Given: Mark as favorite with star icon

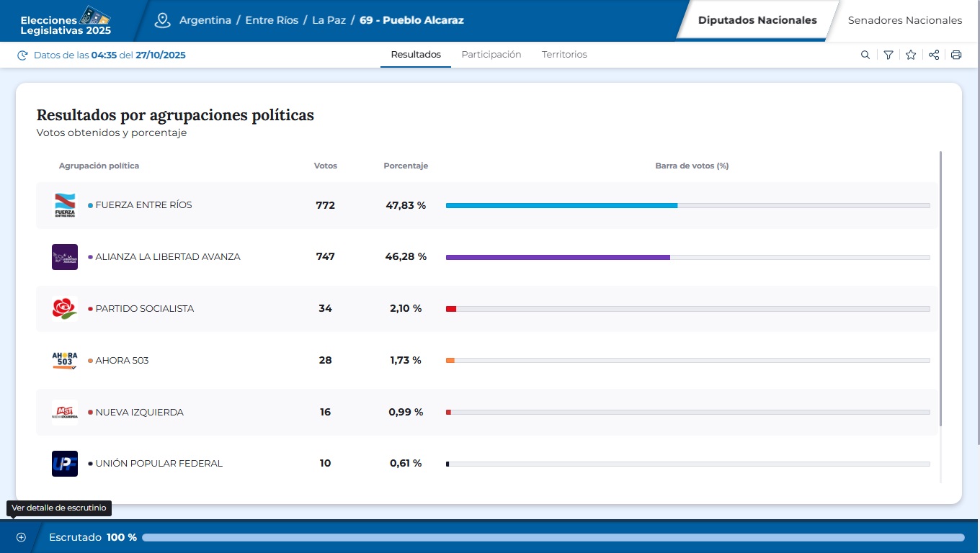Looking at the screenshot, I should pos(911,55).
